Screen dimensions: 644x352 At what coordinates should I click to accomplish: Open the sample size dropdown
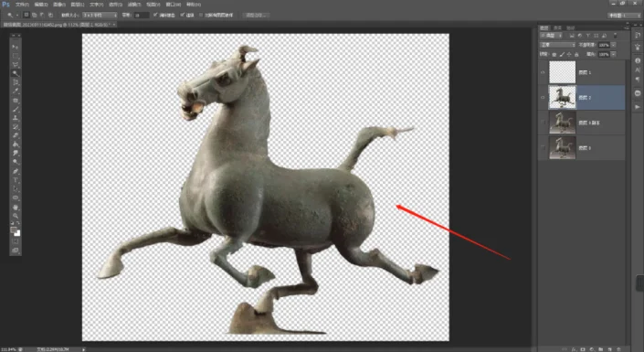coord(100,15)
